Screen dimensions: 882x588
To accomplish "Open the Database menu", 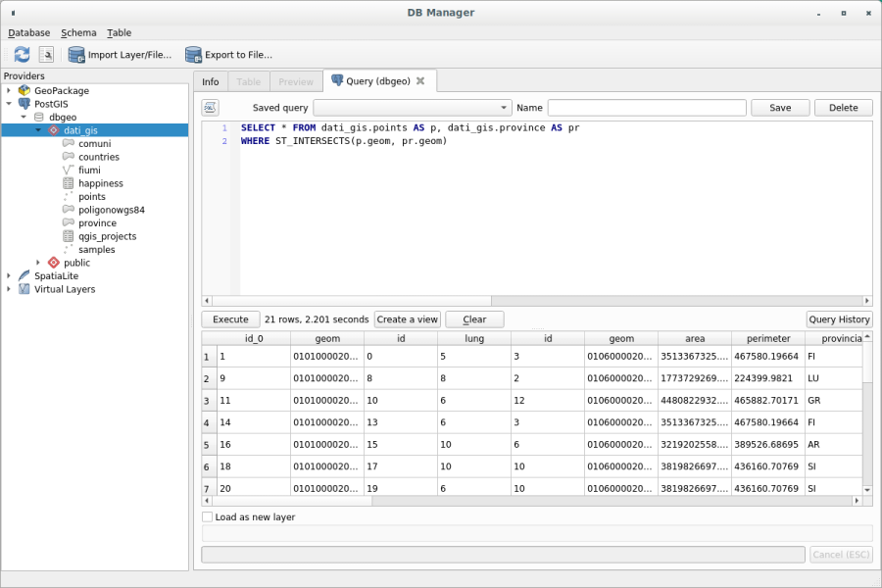I will (x=28, y=32).
